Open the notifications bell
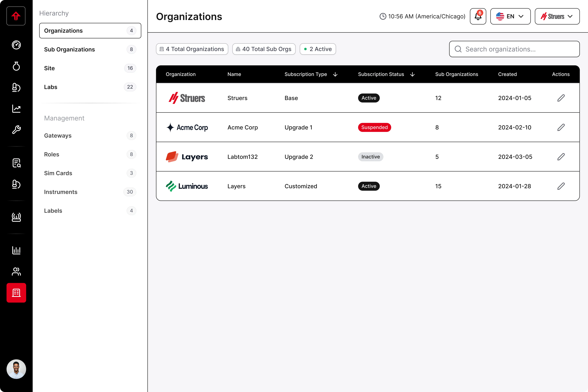 tap(478, 16)
